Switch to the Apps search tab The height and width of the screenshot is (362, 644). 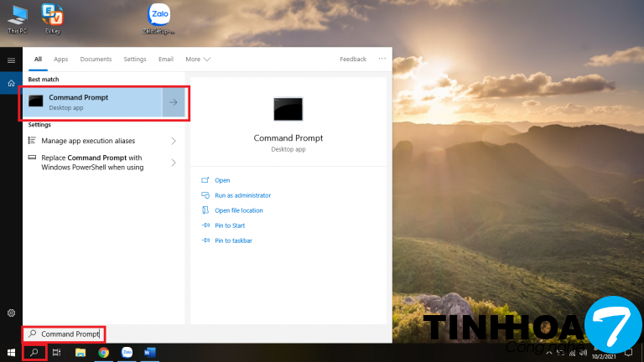(x=61, y=59)
